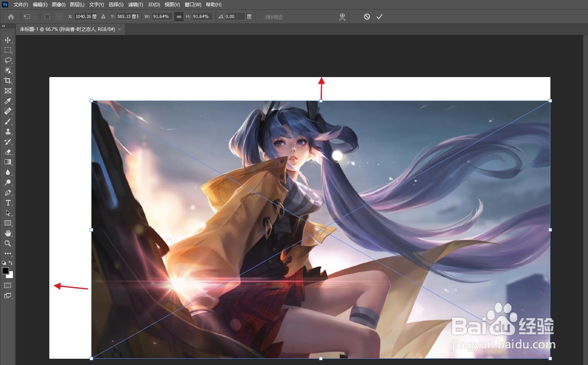Select the Blur tool
588x365 pixels.
click(7, 172)
